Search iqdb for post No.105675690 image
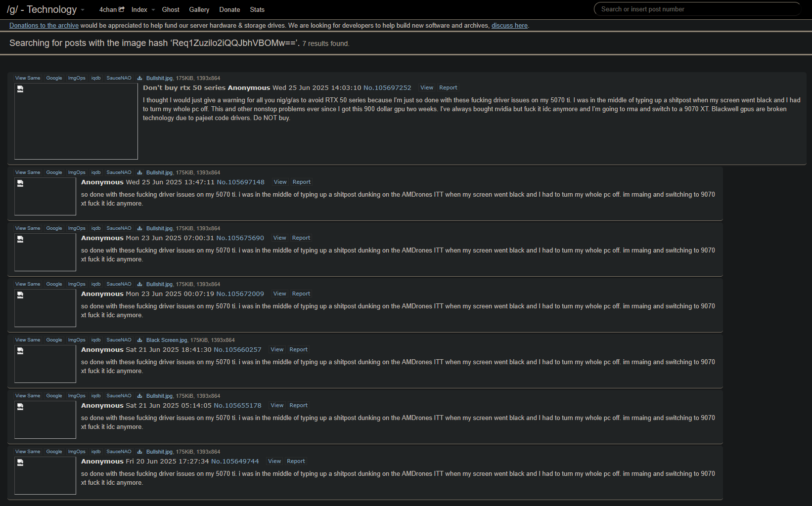The width and height of the screenshot is (812, 506). point(96,228)
